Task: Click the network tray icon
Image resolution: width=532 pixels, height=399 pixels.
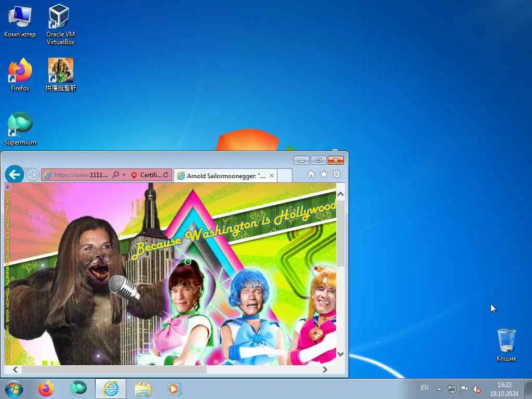Action: pos(451,390)
